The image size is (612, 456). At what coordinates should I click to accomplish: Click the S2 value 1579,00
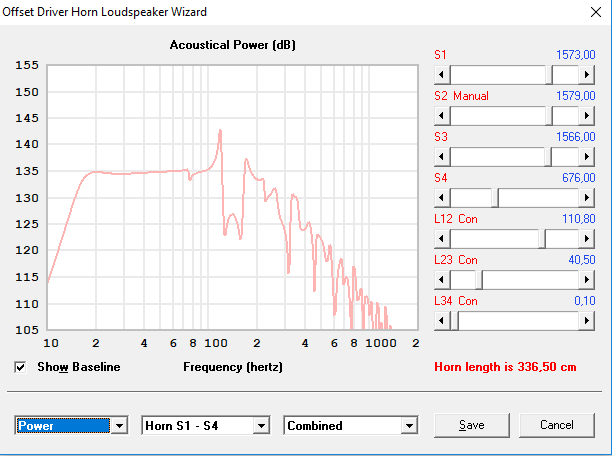pos(576,96)
